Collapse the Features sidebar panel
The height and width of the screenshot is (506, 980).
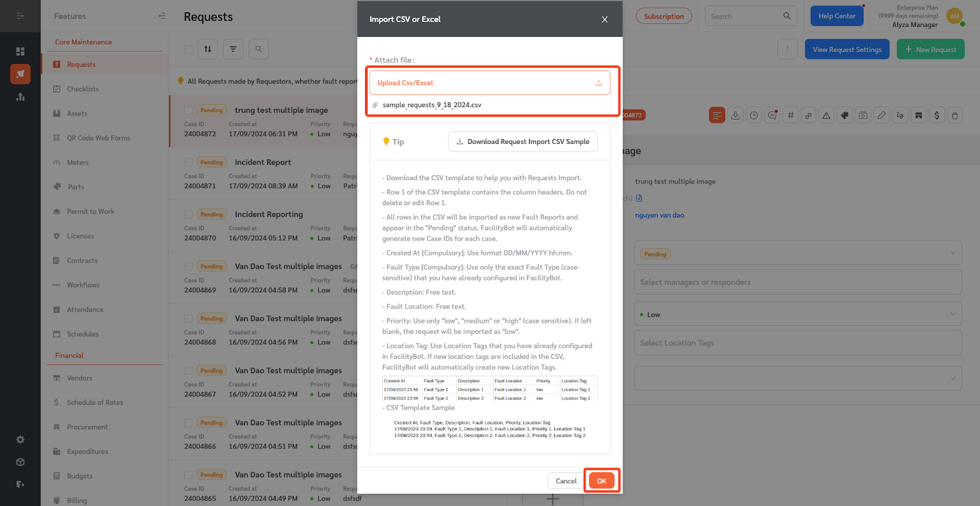162,16
